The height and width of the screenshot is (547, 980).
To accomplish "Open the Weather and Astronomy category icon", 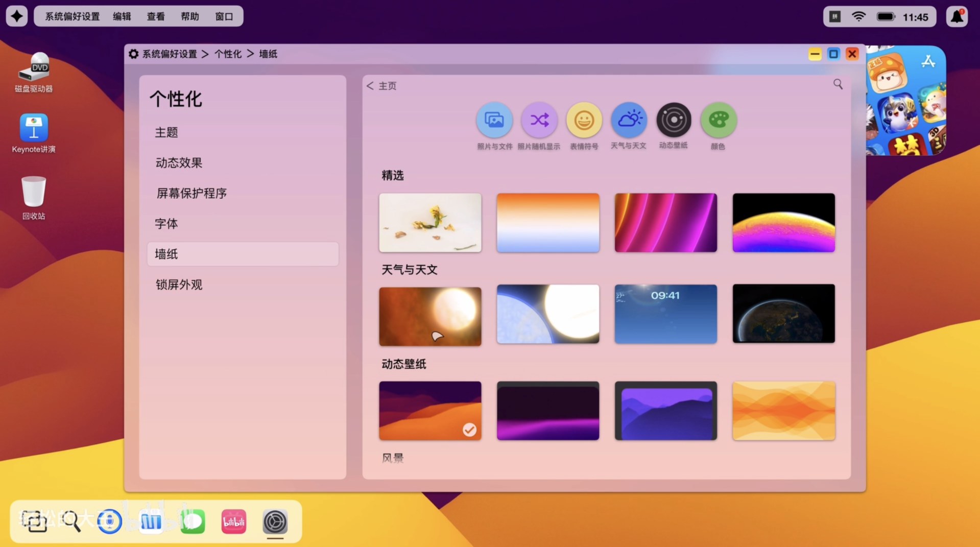I will 629,120.
